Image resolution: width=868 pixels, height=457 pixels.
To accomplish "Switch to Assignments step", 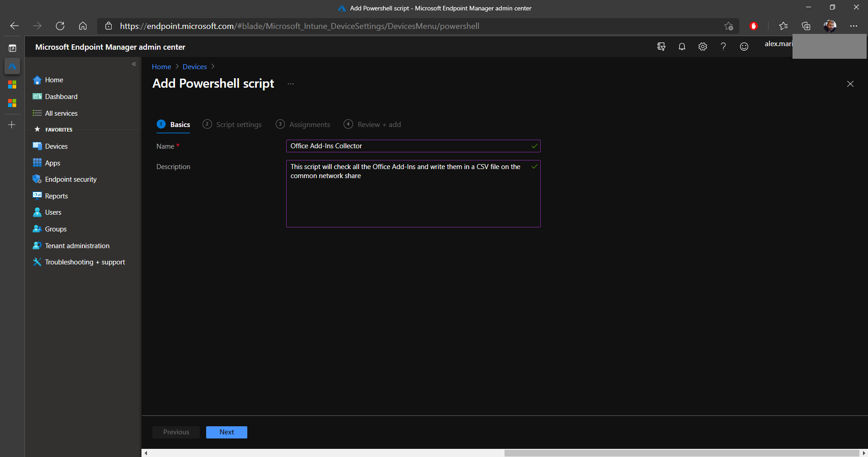I will 303,125.
